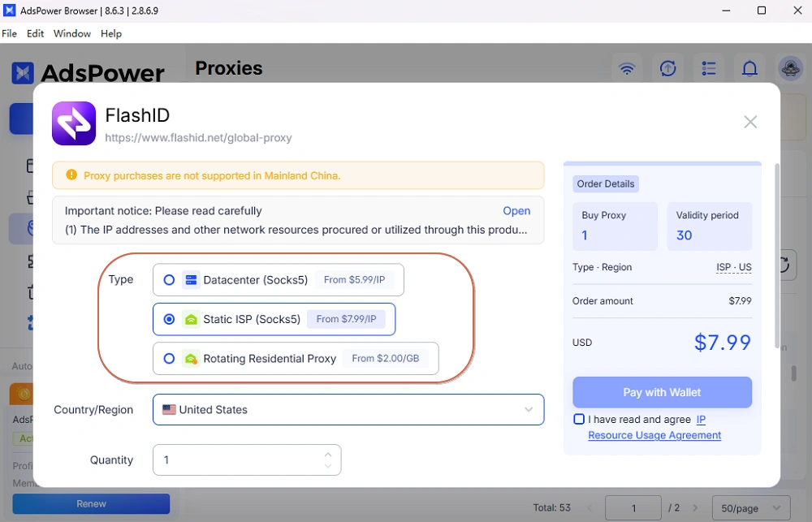Screen dimensions: 812x522
Task: Click the United States flag icon
Action: click(x=169, y=410)
